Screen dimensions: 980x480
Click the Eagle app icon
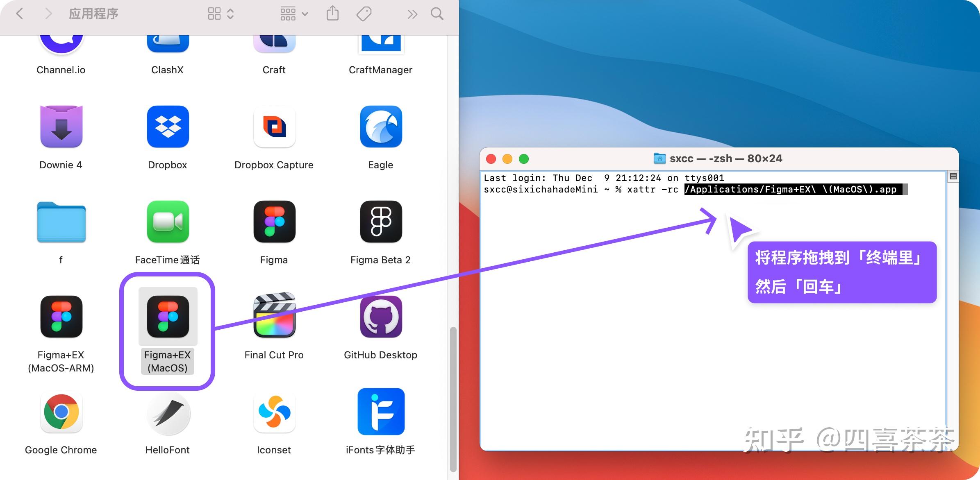(381, 127)
